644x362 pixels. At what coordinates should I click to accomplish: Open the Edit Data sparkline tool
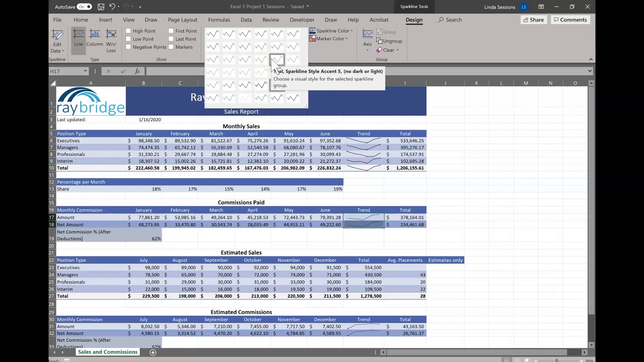click(57, 41)
